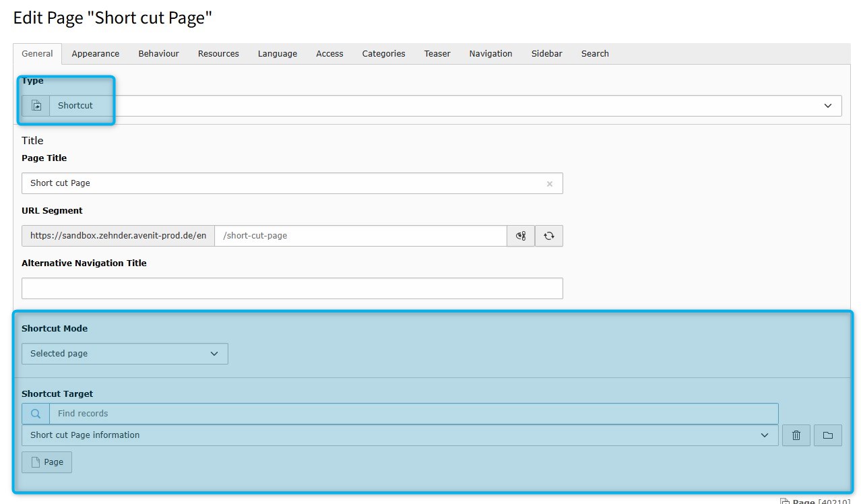
Task: Go to the Resources tab
Action: 218,54
